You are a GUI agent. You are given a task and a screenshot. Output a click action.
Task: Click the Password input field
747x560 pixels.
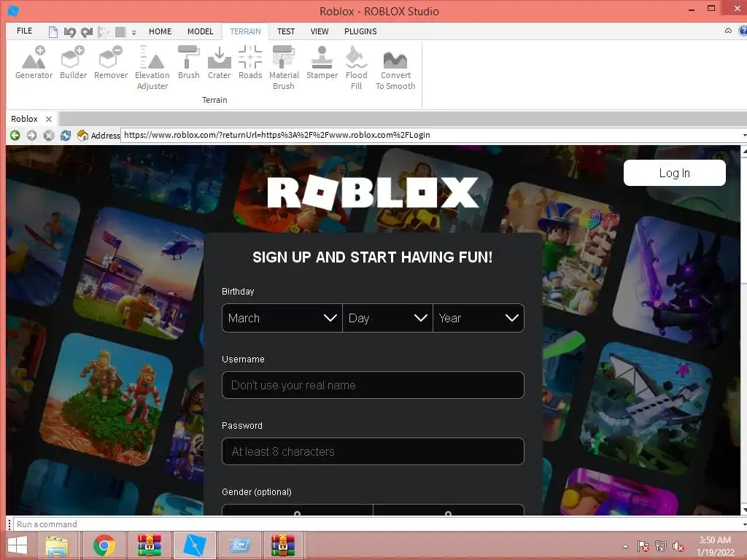373,451
